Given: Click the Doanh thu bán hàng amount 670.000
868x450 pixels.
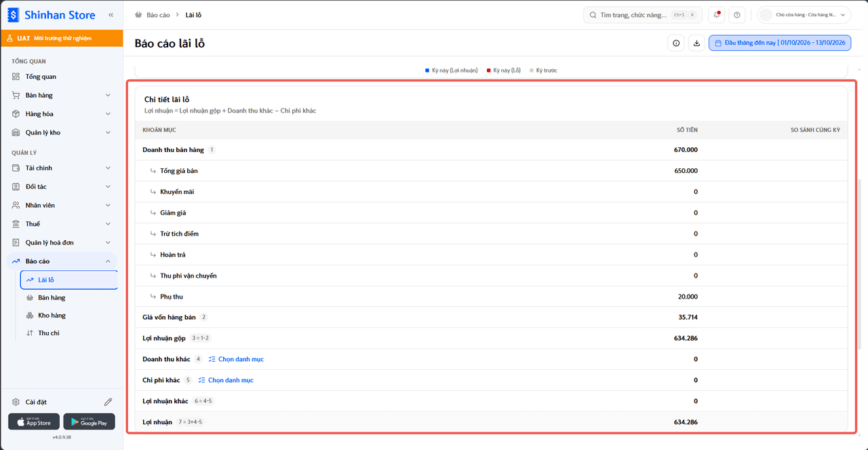Looking at the screenshot, I should click(x=686, y=150).
